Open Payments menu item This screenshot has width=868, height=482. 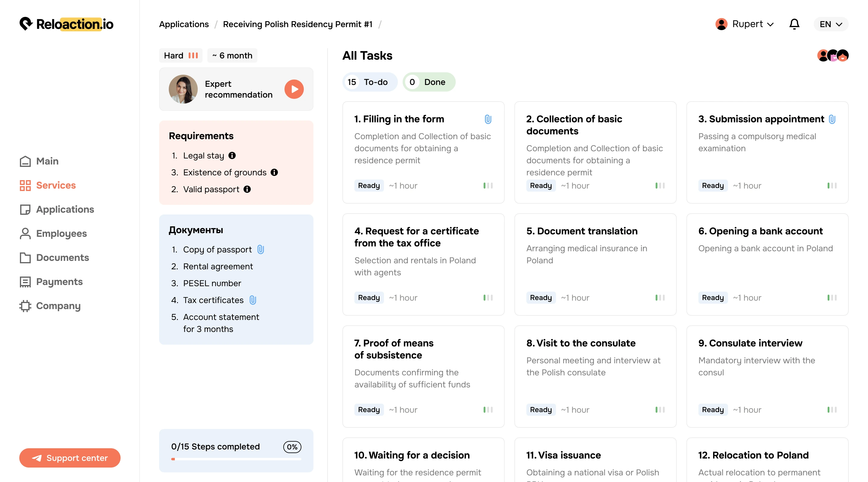tap(51, 282)
